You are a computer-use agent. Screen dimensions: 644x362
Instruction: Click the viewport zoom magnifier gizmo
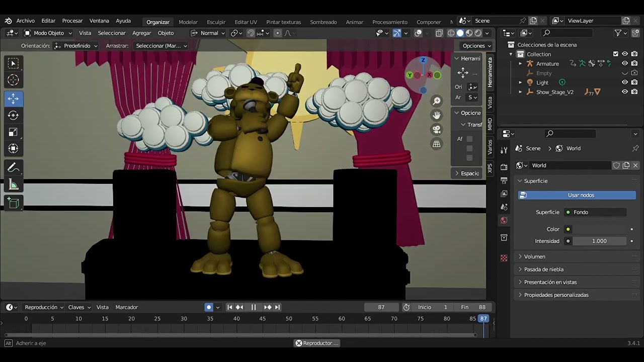(x=437, y=101)
